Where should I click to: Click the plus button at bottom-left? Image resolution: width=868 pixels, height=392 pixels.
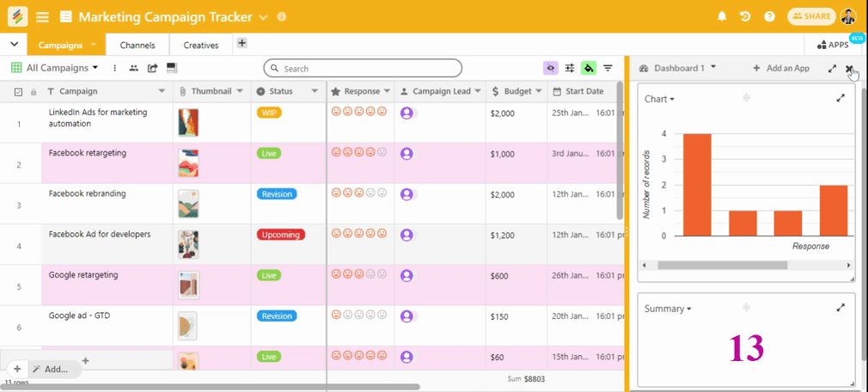tap(17, 369)
